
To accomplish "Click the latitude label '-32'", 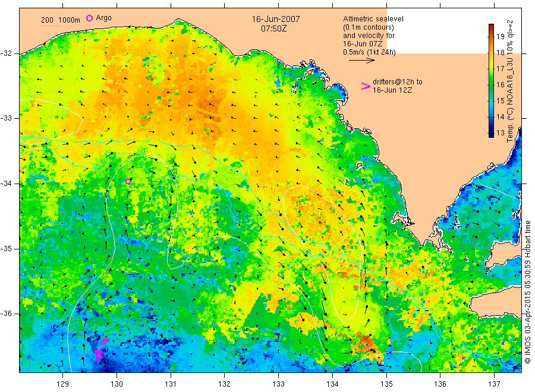I will [x=7, y=53].
